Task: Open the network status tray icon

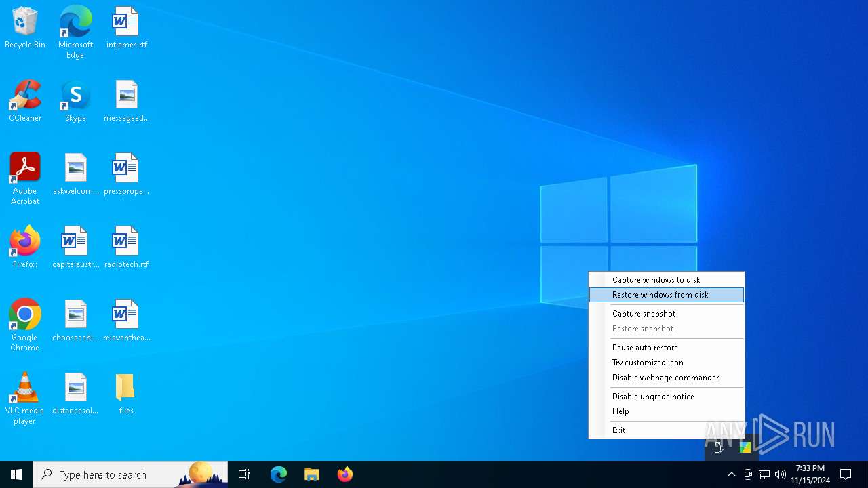Action: pyautogui.click(x=764, y=474)
